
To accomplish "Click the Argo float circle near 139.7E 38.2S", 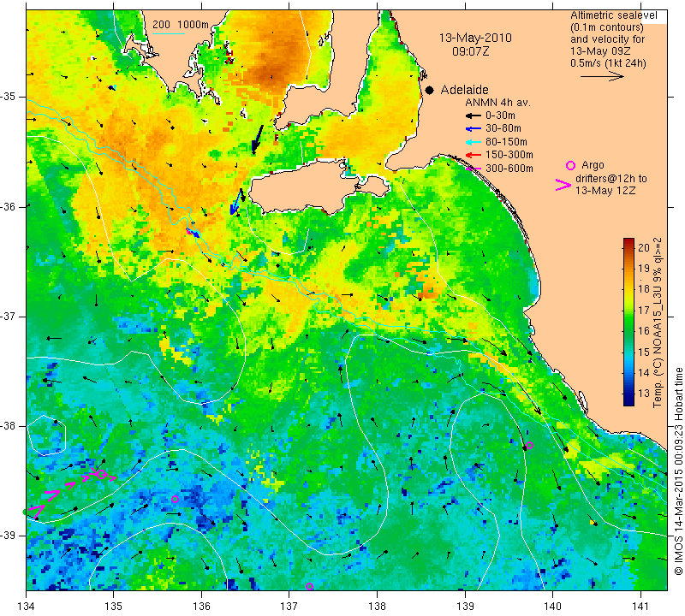I will click(529, 445).
